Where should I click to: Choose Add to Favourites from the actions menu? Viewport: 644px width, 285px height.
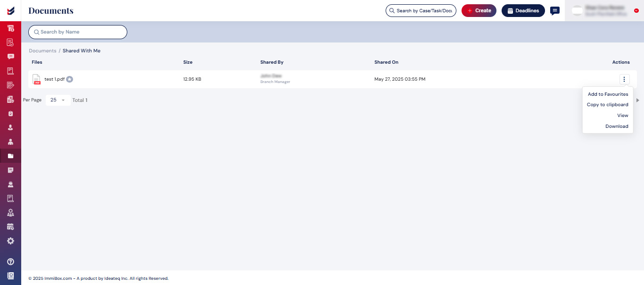pyautogui.click(x=608, y=94)
